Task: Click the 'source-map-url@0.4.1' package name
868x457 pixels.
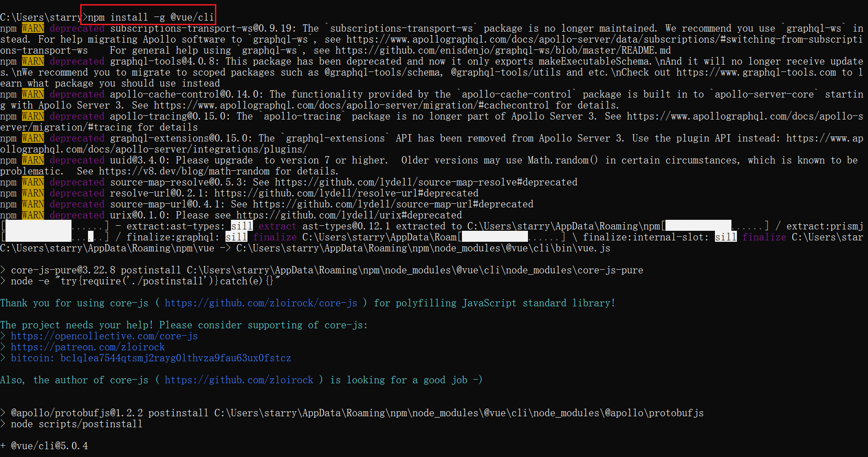Action: tap(167, 204)
